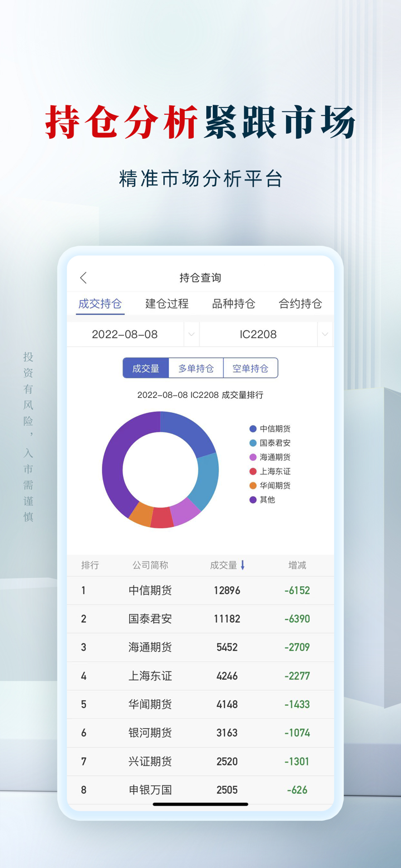This screenshot has width=401, height=868.
Task: Click the 中信期货 legend dot
Action: [253, 428]
